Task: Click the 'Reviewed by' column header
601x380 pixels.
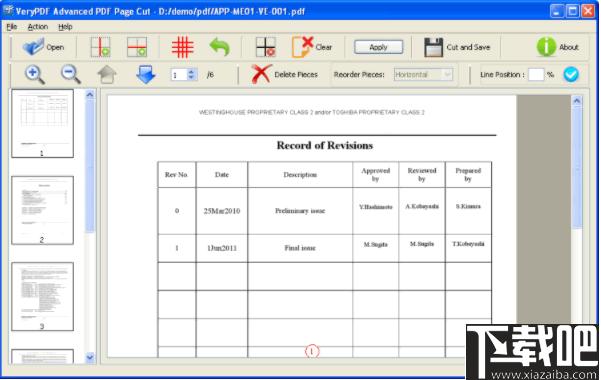Action: pyautogui.click(x=422, y=174)
